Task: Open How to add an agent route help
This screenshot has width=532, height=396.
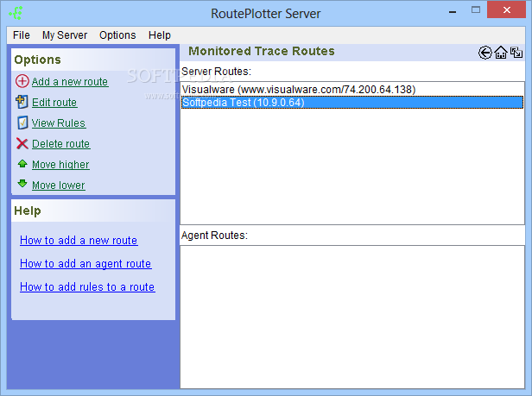Action: 85,264
